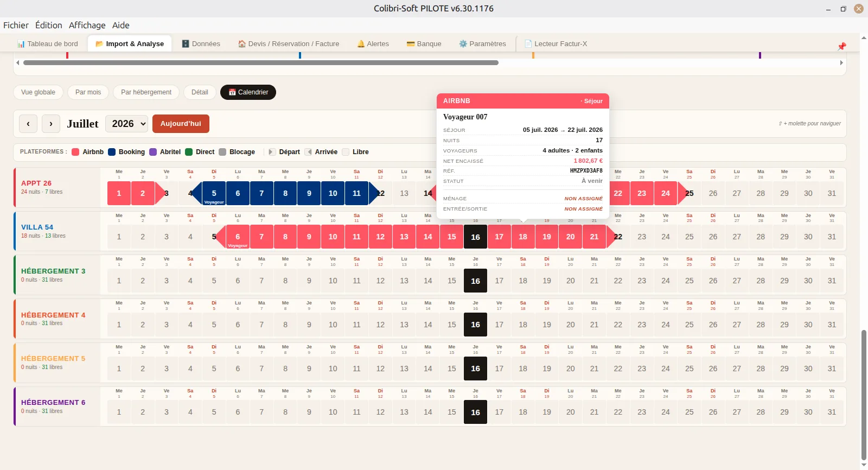
Task: Select the Par mois view
Action: [88, 92]
